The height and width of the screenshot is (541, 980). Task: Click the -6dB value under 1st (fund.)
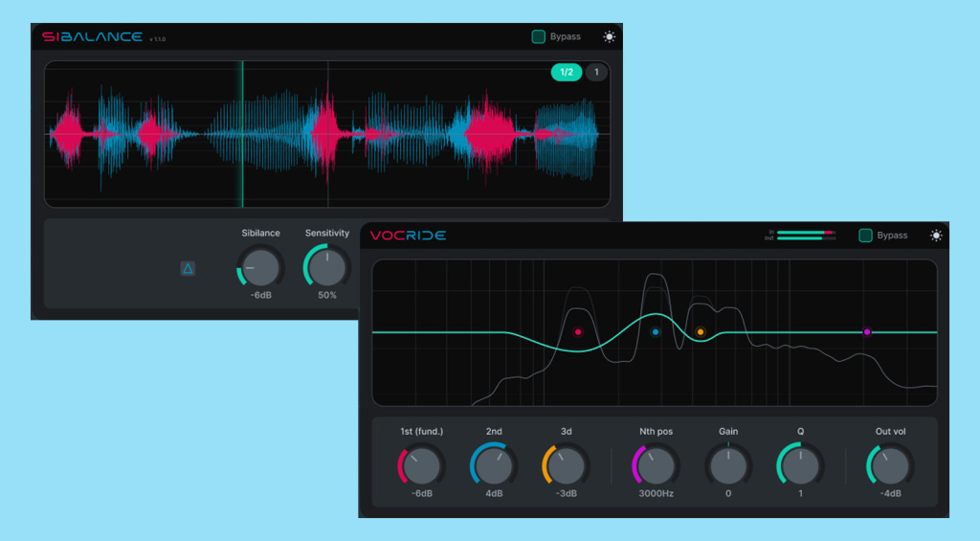pos(421,493)
